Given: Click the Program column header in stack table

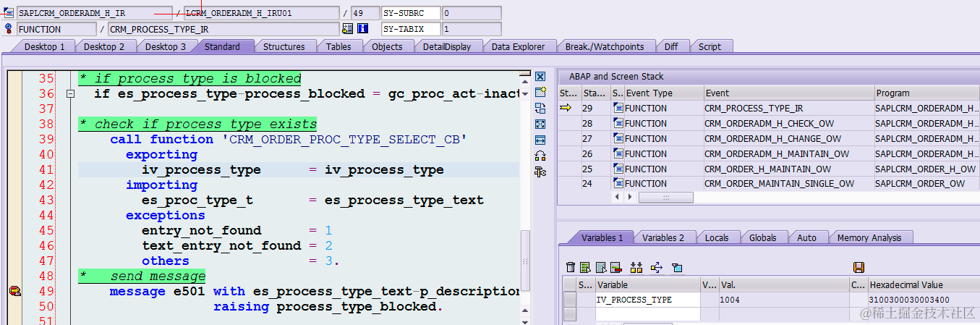Looking at the screenshot, I should (x=926, y=93).
